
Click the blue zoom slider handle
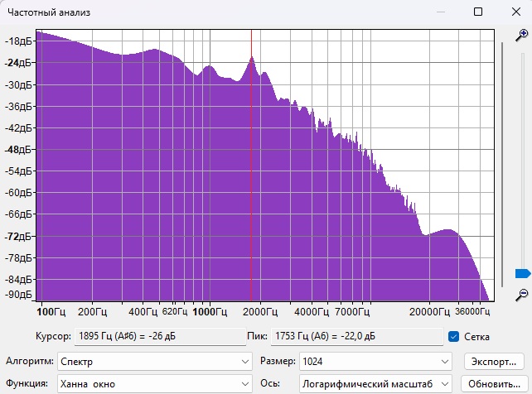(523, 273)
